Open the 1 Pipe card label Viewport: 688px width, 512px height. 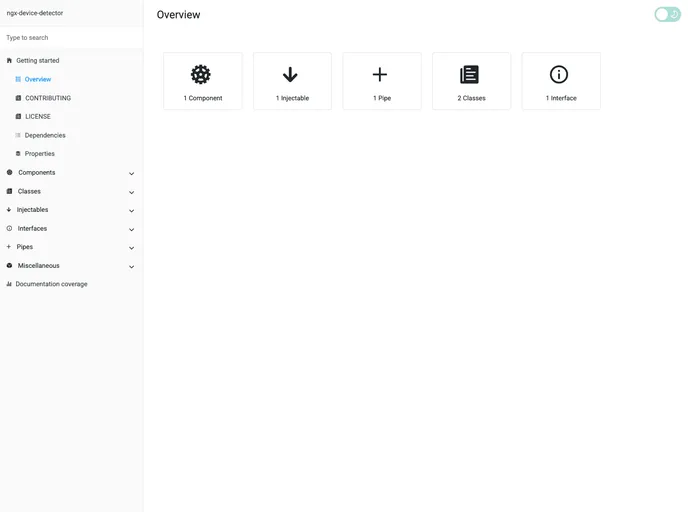click(x=382, y=98)
